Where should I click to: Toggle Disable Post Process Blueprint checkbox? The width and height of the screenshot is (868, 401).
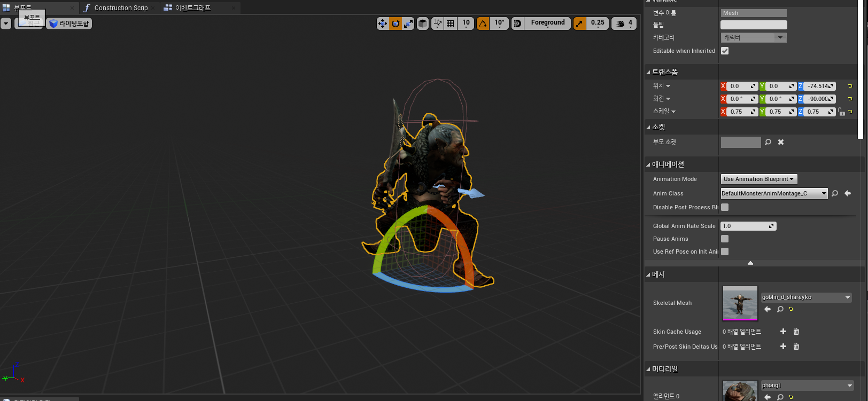[x=725, y=207]
